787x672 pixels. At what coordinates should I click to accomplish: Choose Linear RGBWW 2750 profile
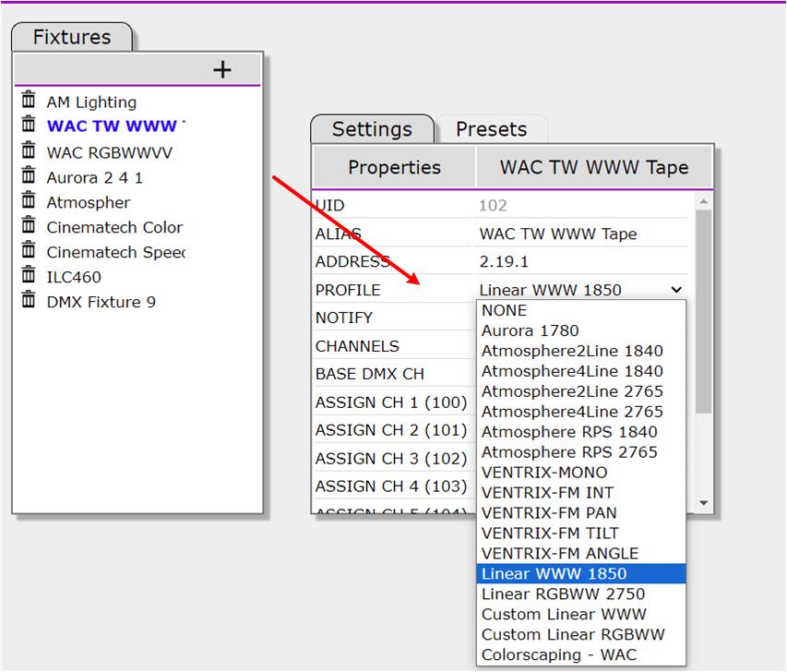tap(580, 594)
